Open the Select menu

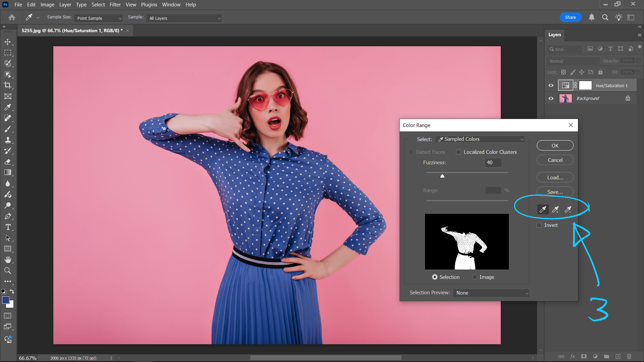[x=98, y=5]
